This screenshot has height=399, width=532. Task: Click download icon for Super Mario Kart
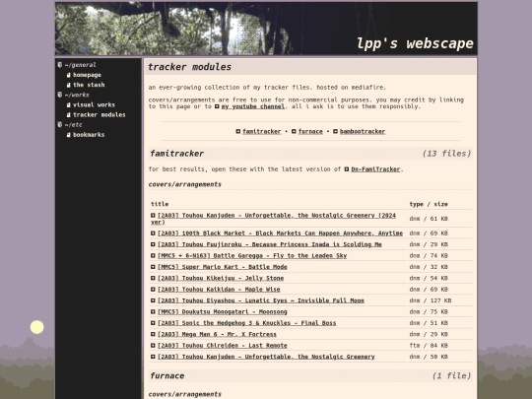pos(153,267)
